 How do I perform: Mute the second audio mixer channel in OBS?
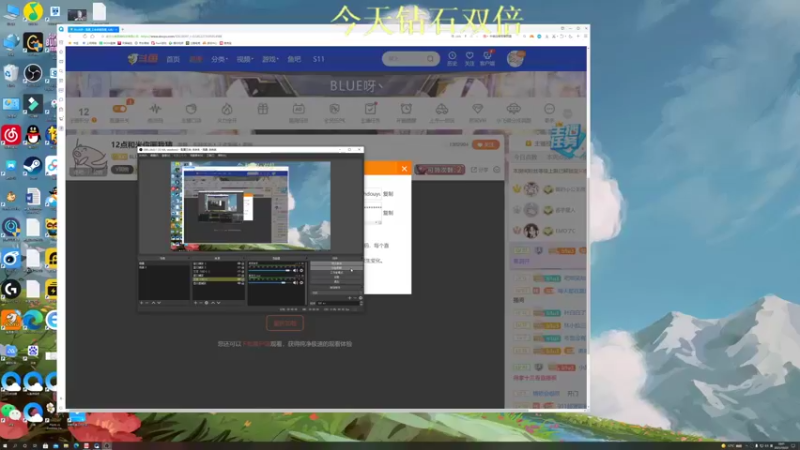click(x=295, y=283)
